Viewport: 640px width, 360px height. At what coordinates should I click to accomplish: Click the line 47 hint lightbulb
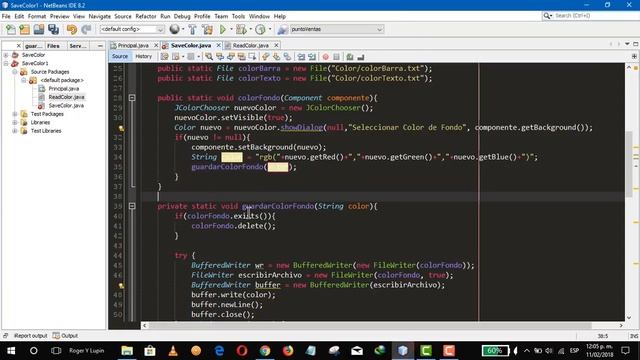point(121,286)
